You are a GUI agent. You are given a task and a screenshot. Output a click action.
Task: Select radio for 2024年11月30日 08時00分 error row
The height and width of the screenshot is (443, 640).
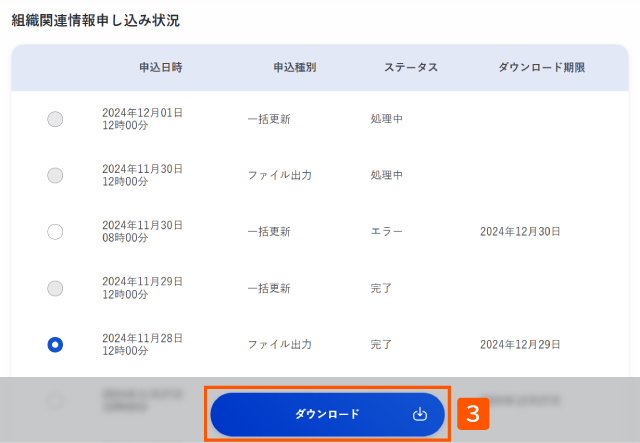55,232
